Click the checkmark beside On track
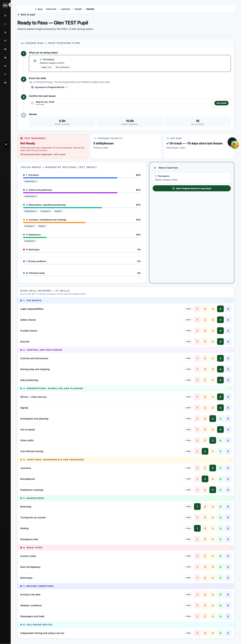 [x=168, y=143]
